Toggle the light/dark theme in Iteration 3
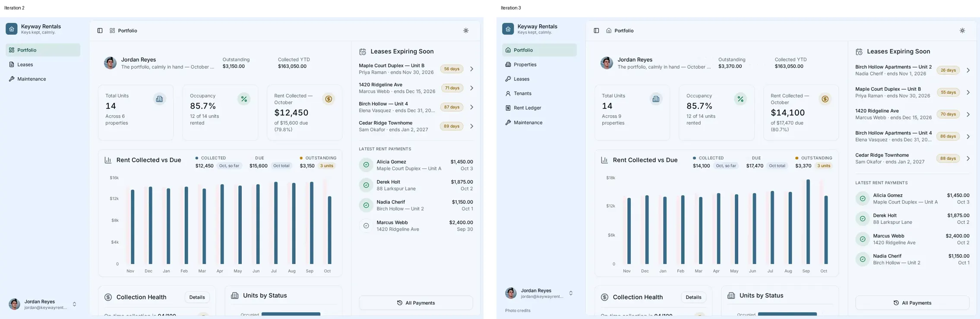 [x=962, y=31]
